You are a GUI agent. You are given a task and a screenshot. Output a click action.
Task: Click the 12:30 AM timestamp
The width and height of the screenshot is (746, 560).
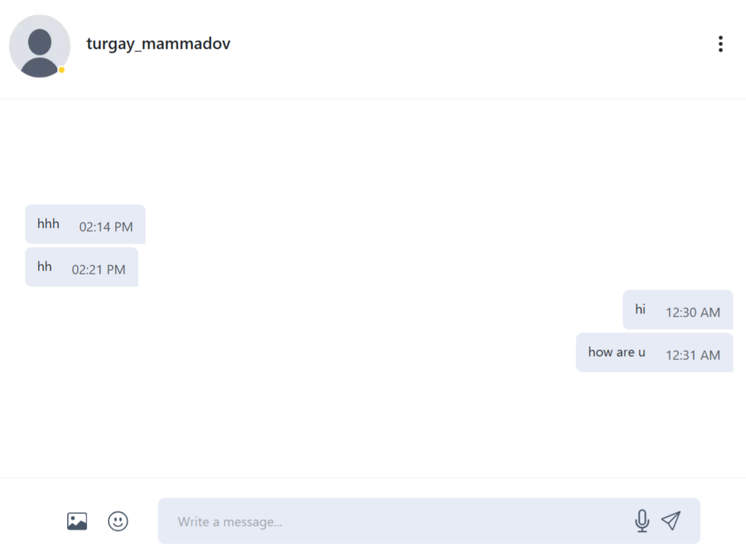[x=693, y=313]
